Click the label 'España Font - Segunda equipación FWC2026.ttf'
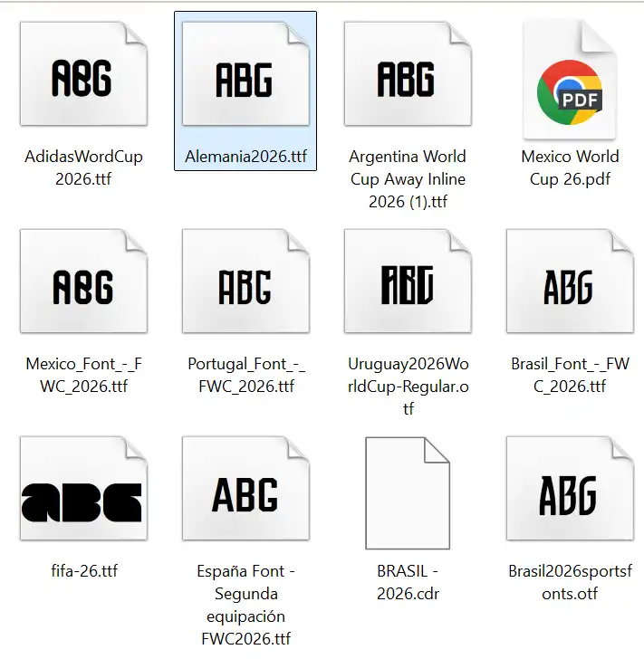The width and height of the screenshot is (644, 659). point(245,605)
